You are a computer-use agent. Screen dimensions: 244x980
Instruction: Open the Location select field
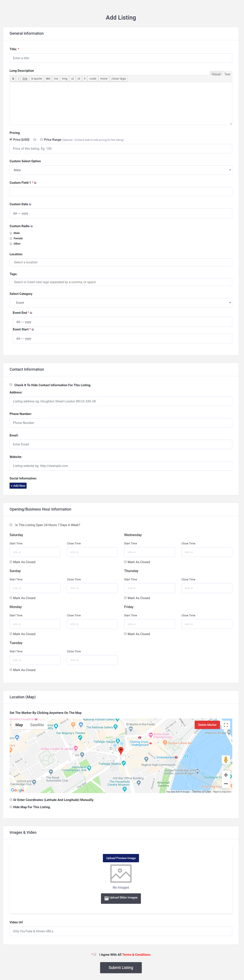tap(121, 263)
